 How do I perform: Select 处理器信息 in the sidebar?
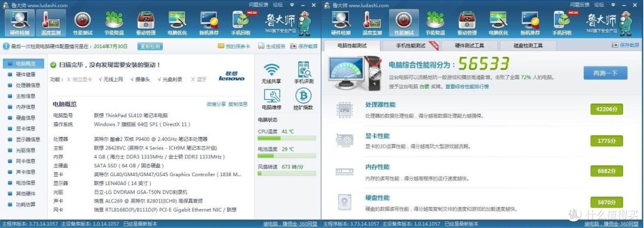(24, 85)
